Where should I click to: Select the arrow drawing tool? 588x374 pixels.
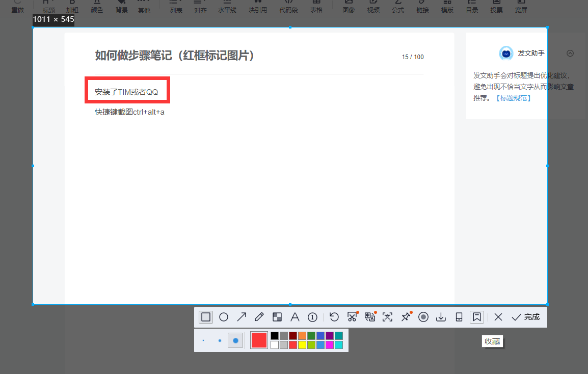(242, 317)
